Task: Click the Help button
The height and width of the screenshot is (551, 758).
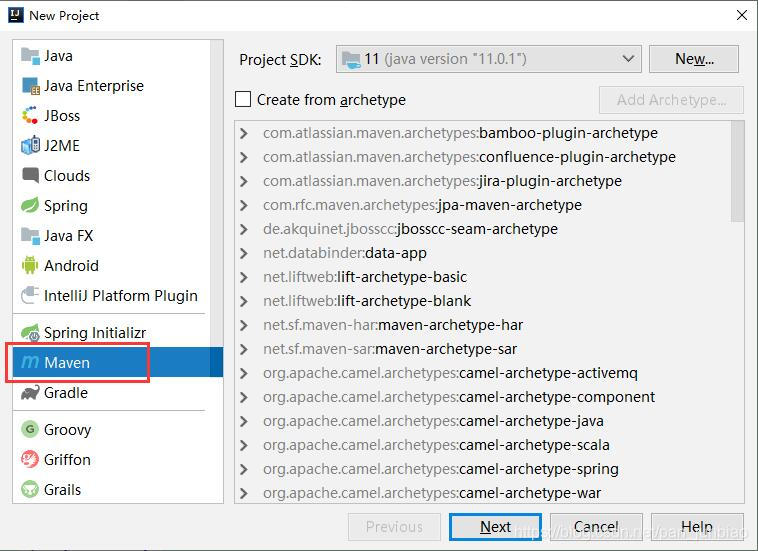Action: [x=697, y=527]
